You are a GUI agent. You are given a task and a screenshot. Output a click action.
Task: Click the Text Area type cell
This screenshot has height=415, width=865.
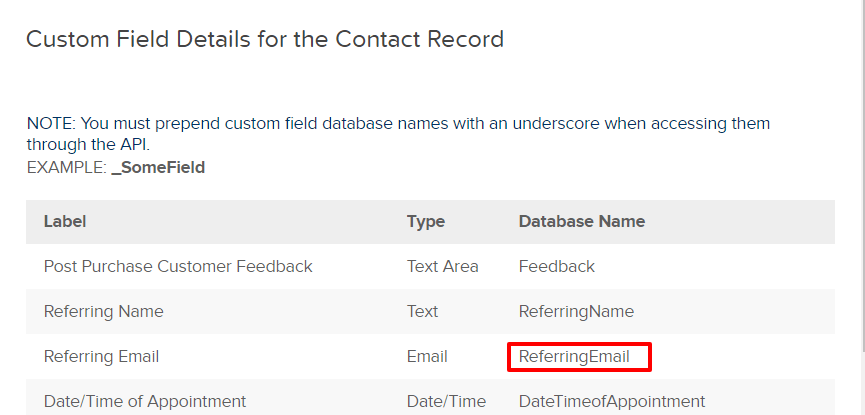[x=442, y=267]
